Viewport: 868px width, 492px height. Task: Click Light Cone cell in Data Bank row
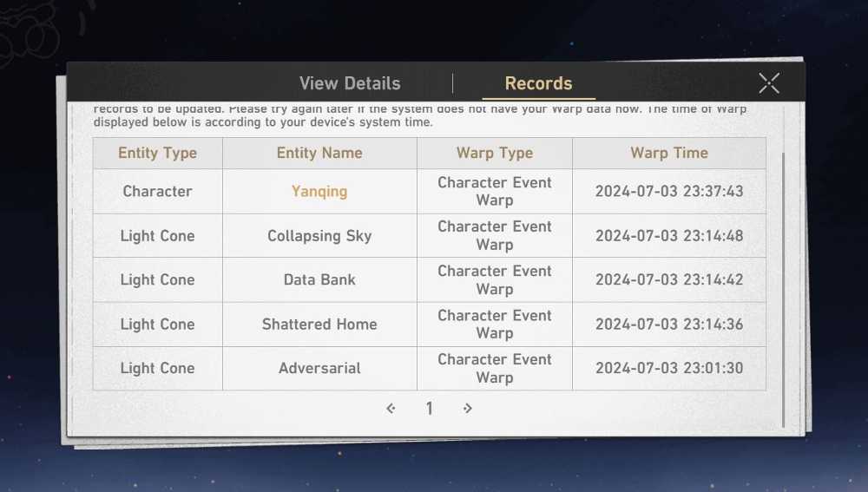coord(158,279)
